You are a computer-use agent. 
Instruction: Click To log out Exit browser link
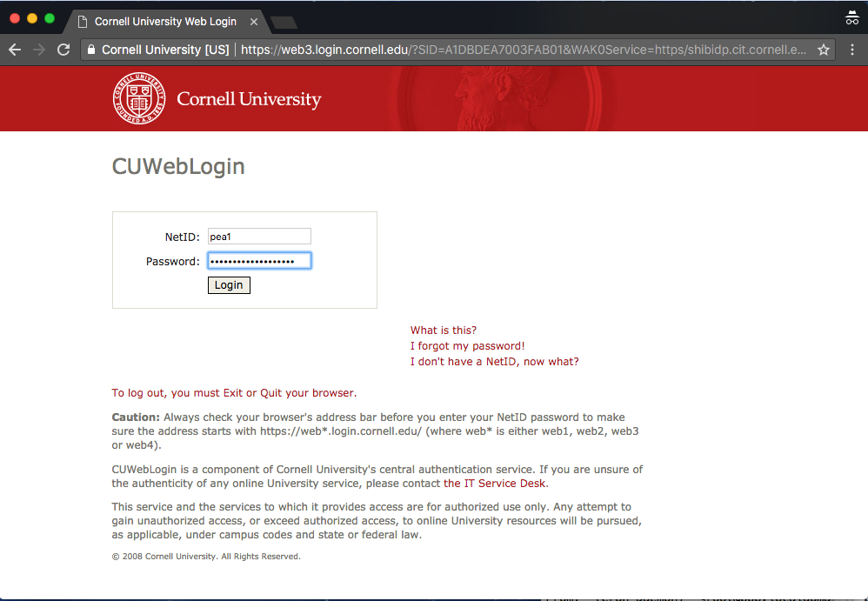pos(234,393)
